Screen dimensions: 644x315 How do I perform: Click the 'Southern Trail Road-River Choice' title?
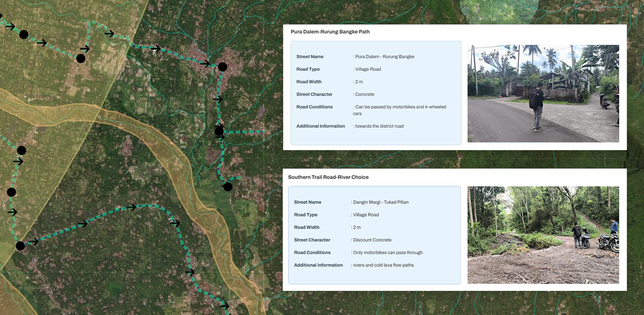click(x=328, y=177)
